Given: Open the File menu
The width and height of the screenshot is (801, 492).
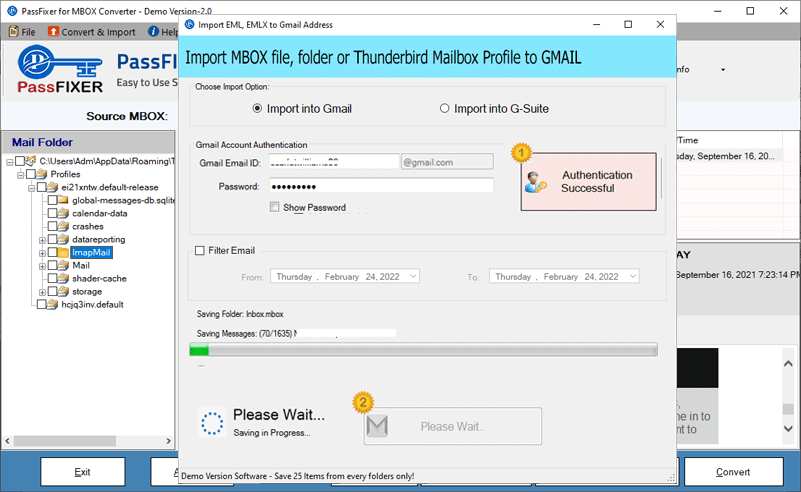Looking at the screenshot, I should (22, 32).
